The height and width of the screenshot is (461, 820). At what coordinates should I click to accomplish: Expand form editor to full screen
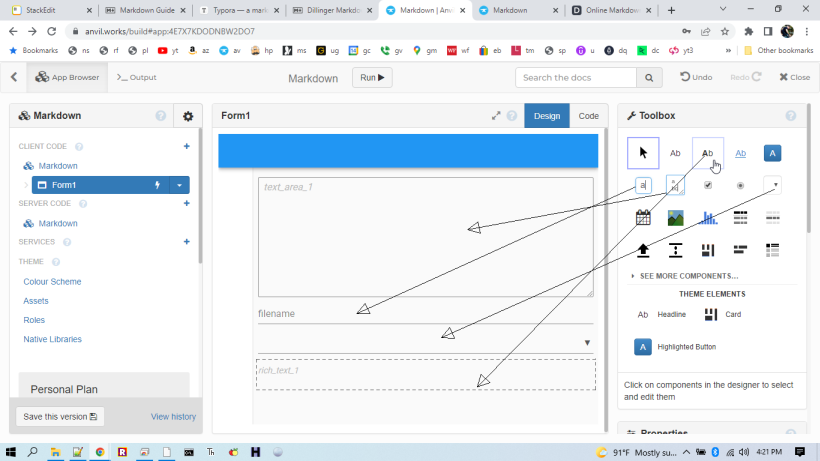click(x=496, y=116)
